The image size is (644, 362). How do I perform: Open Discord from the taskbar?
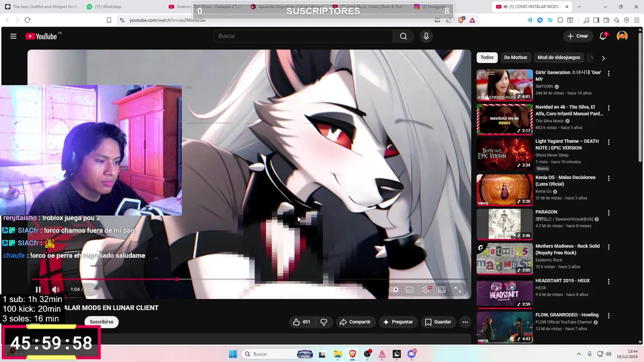click(412, 354)
